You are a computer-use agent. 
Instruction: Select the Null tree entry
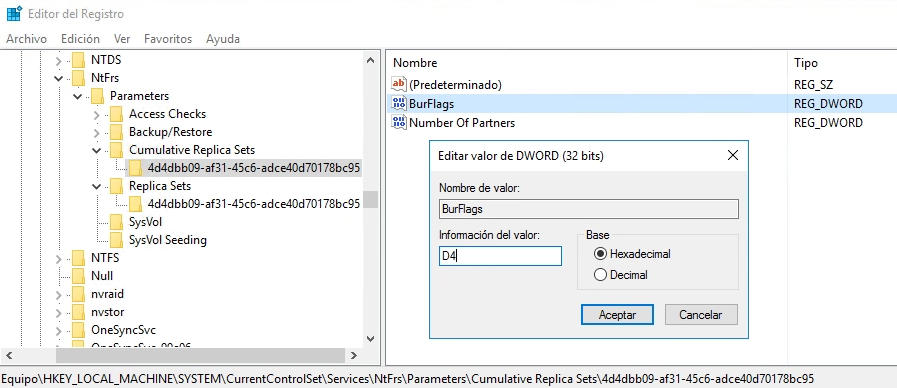(x=102, y=276)
